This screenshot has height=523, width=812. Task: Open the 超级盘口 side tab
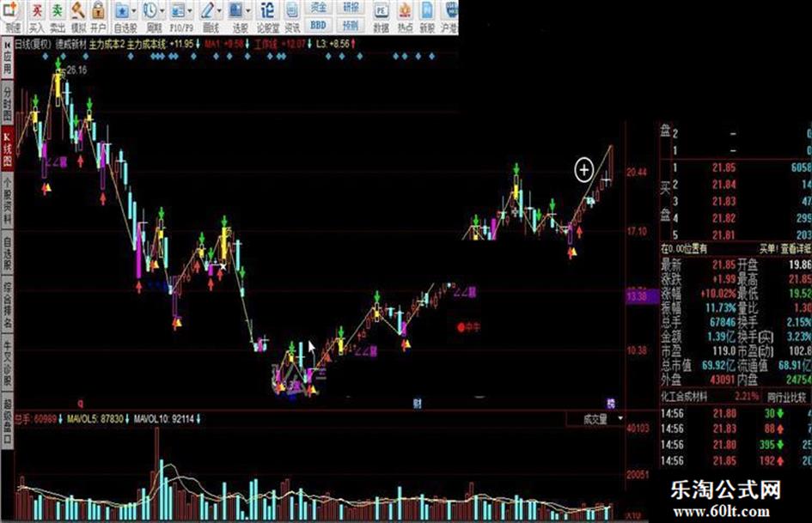[7, 422]
